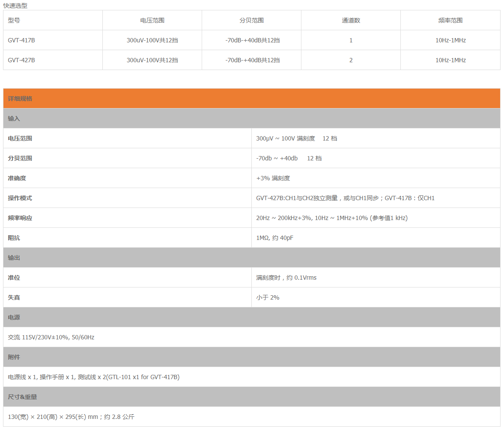Select the 通道数 column header
The height and width of the screenshot is (428, 504).
[351, 20]
